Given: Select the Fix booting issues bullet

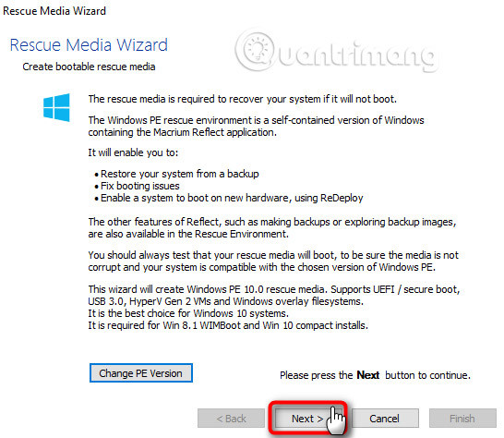Looking at the screenshot, I should pos(138,186).
